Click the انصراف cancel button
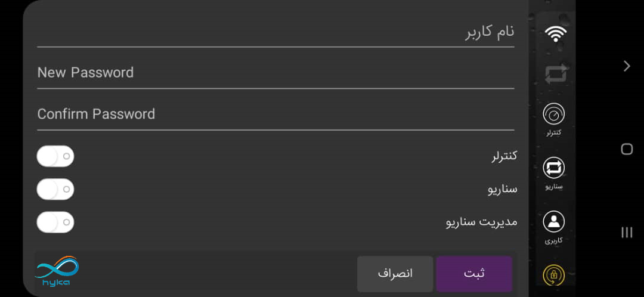This screenshot has width=644, height=297. click(395, 274)
